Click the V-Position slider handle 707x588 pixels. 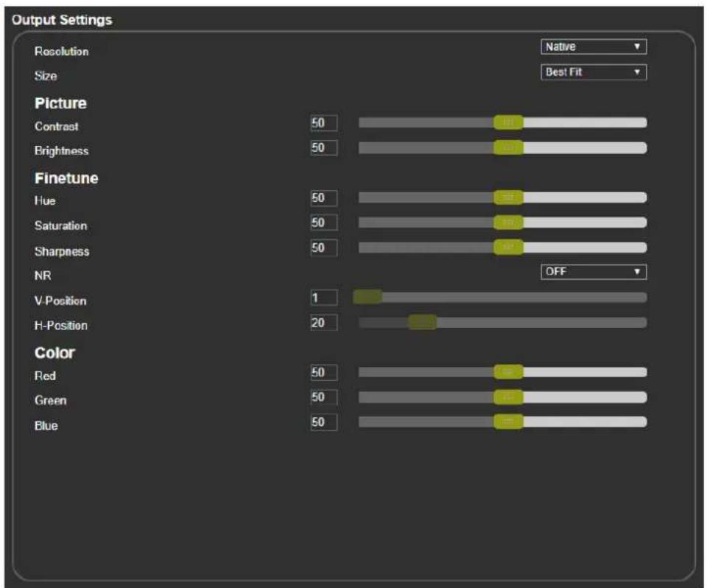point(368,297)
